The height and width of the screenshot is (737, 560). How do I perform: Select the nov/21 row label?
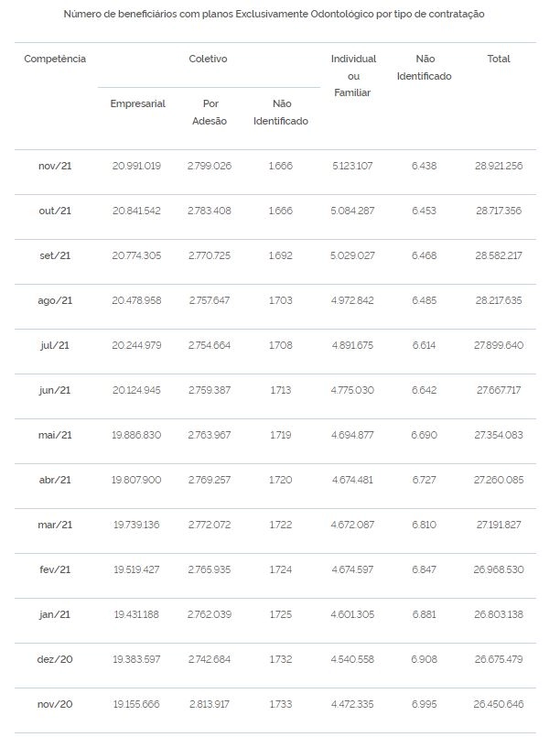click(x=55, y=166)
